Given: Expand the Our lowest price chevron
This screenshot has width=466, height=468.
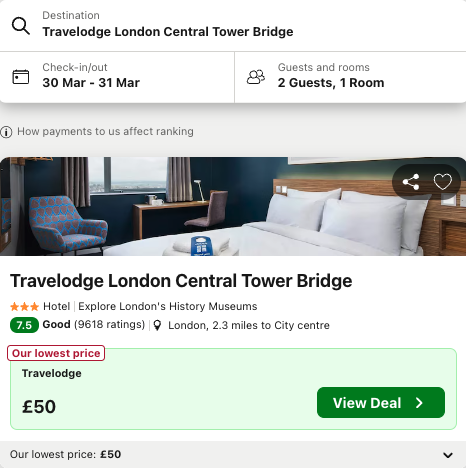Looking at the screenshot, I should [448, 455].
